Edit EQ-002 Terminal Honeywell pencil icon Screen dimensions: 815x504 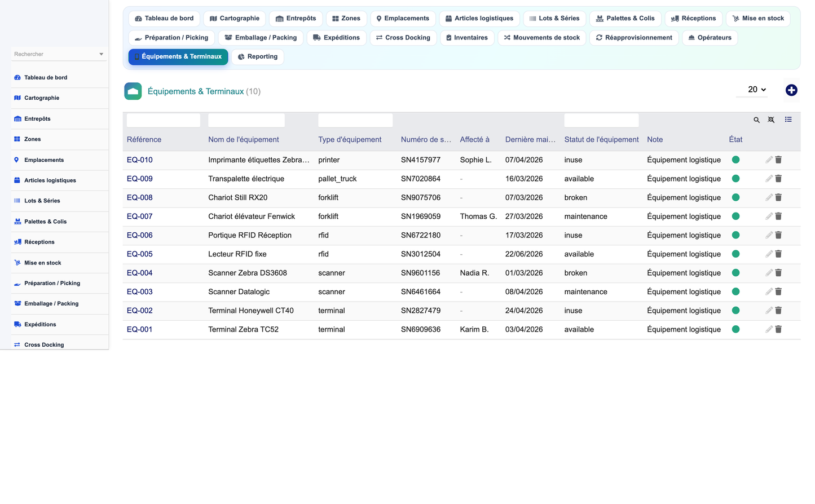tap(769, 311)
